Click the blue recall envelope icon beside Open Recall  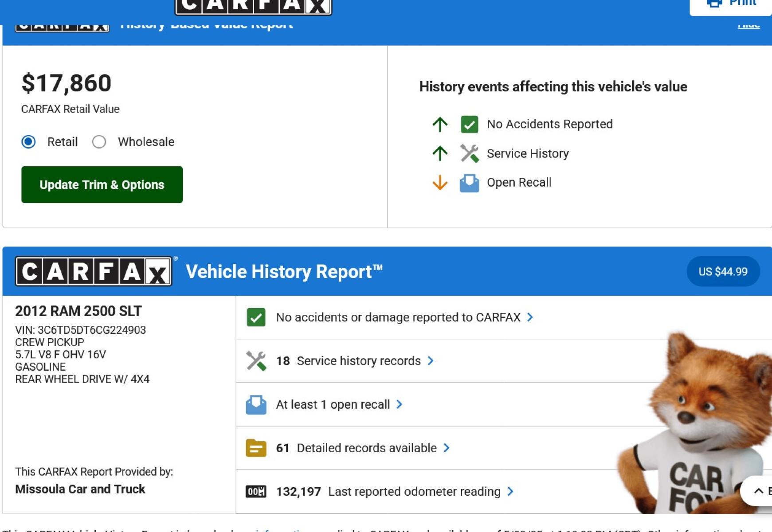pyautogui.click(x=469, y=183)
